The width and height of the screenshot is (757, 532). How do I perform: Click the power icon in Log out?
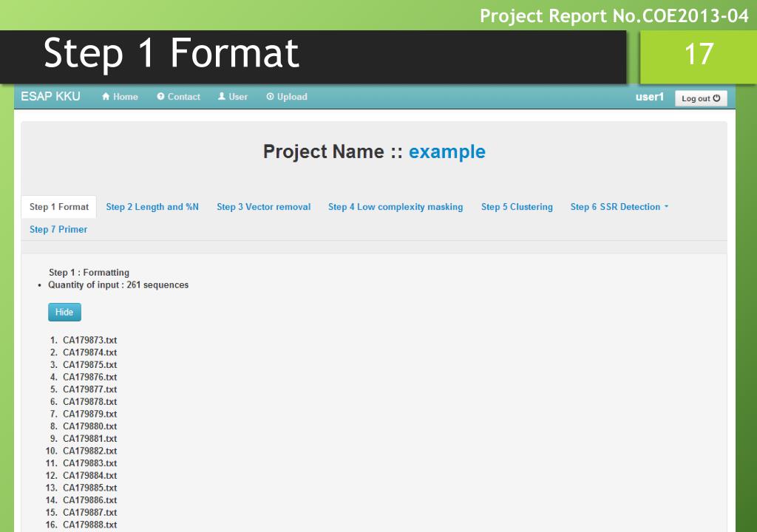pos(716,98)
